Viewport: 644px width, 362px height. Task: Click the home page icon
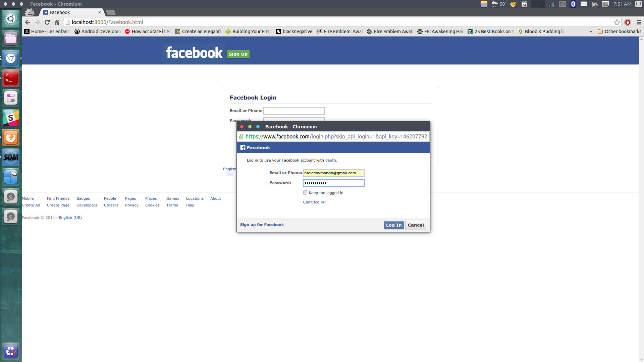point(57,22)
